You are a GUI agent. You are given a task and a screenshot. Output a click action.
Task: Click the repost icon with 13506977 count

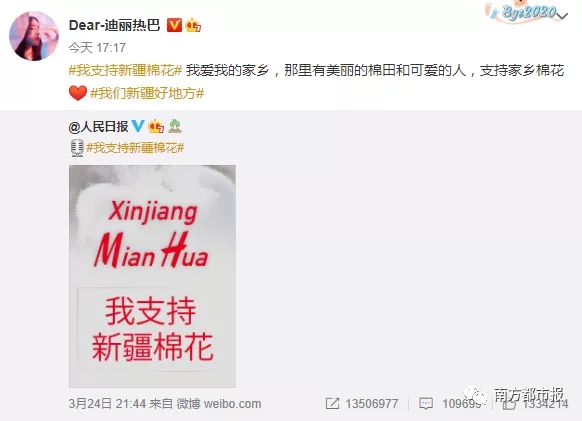tap(332, 404)
